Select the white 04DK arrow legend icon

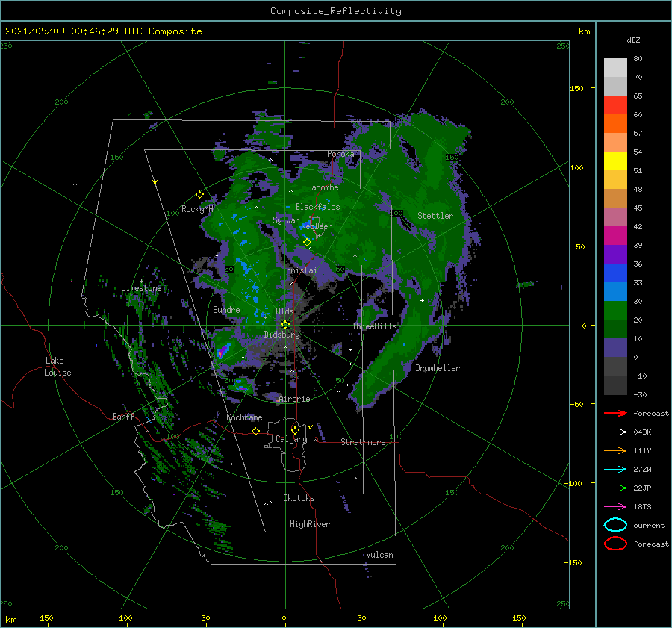(615, 432)
